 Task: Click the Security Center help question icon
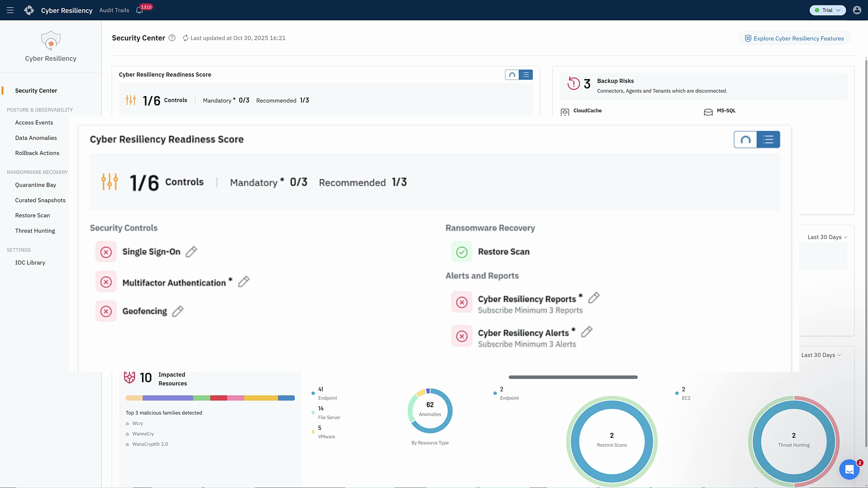[172, 38]
